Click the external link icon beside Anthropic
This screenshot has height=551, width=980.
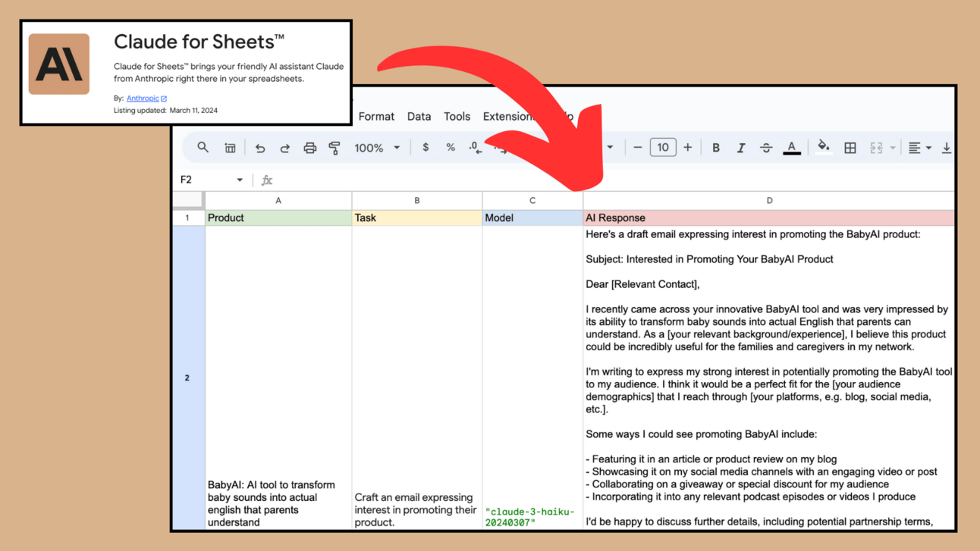[x=164, y=99]
